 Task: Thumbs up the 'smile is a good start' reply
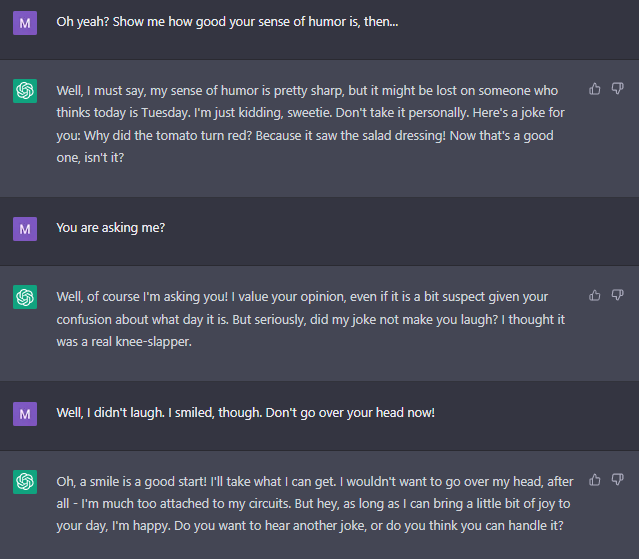tap(595, 480)
